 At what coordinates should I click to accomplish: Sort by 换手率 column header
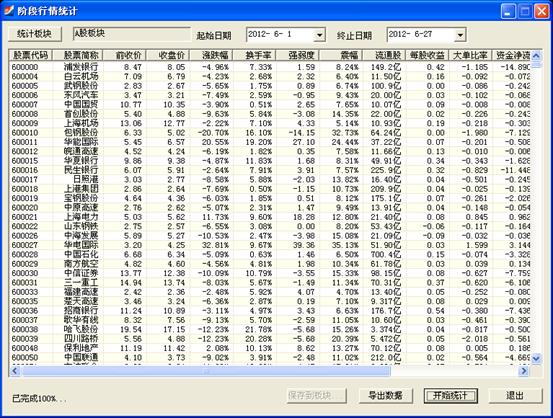255,55
